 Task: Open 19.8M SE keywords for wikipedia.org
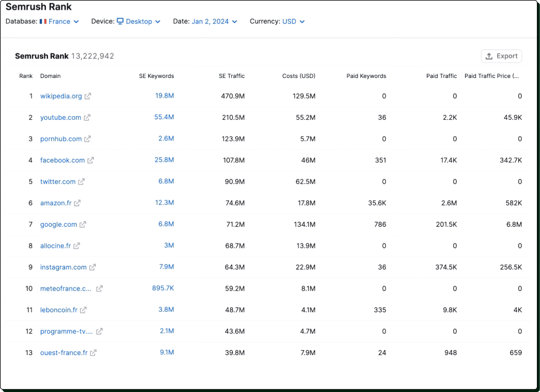[165, 96]
